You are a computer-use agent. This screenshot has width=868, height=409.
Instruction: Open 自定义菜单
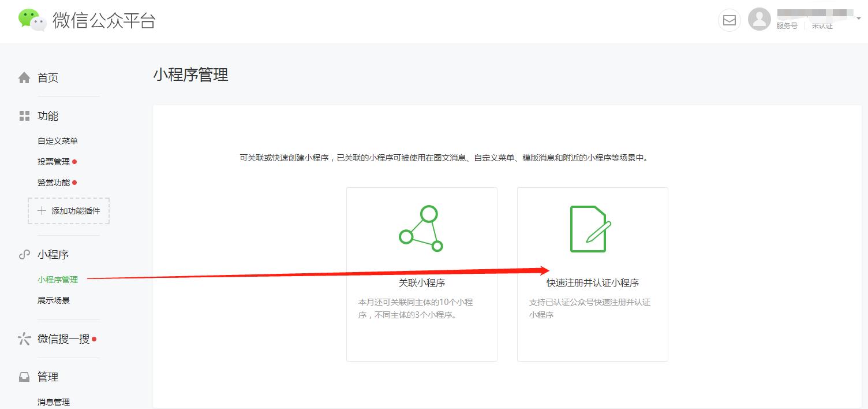58,141
